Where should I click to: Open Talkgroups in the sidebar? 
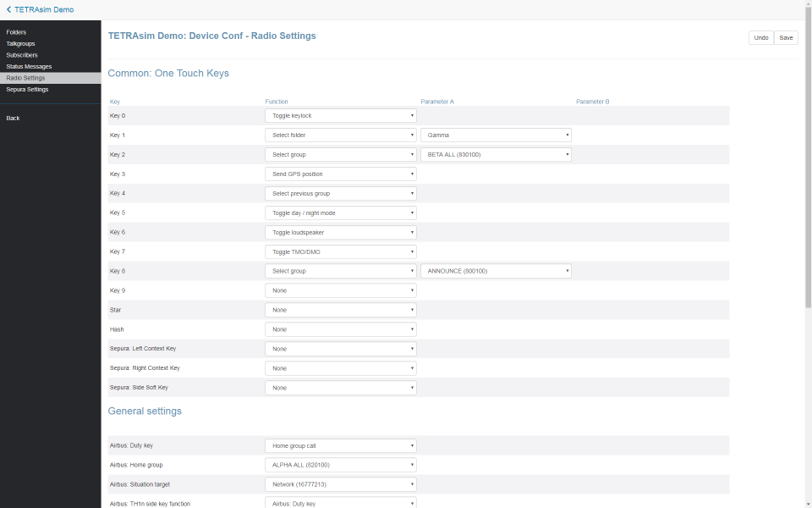[20, 43]
